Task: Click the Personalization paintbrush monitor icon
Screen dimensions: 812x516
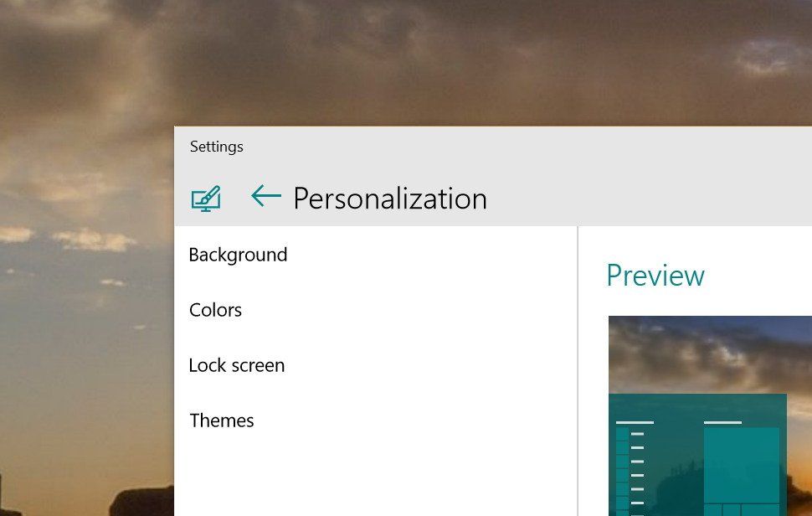Action: tap(206, 198)
